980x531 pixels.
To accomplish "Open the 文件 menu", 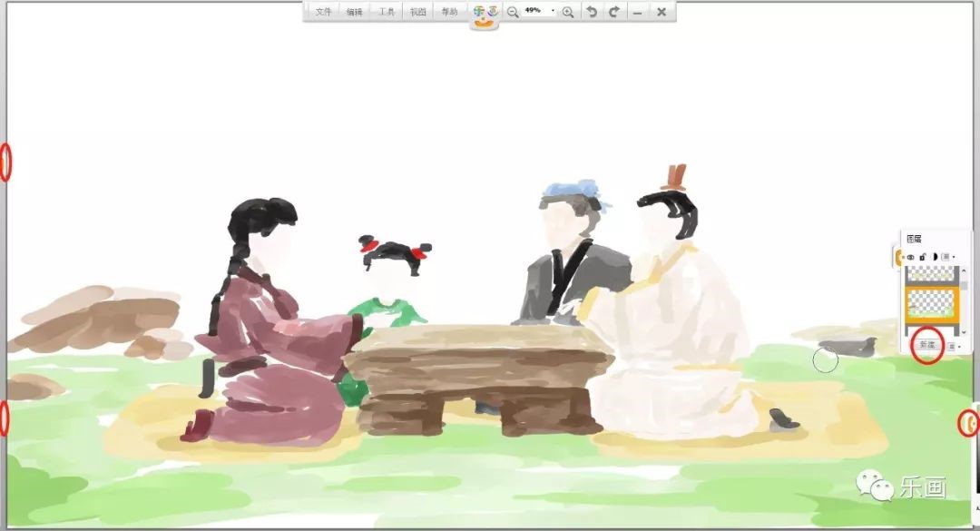I will (x=324, y=12).
